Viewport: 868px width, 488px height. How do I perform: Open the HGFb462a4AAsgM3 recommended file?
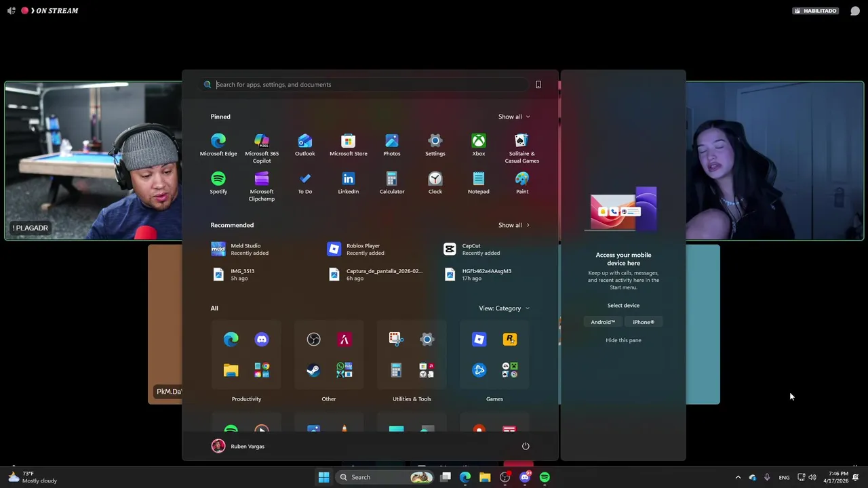click(x=477, y=274)
